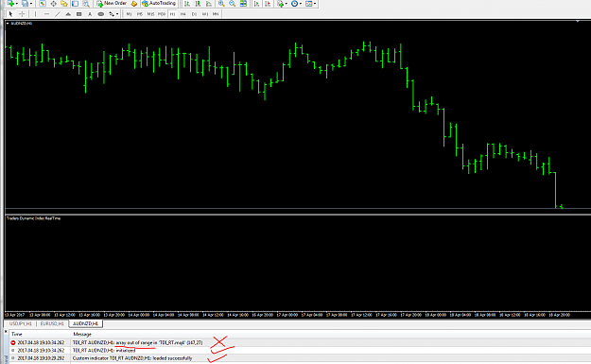Switch timeframe to M5
The height and width of the screenshot is (364, 591).
coord(140,14)
